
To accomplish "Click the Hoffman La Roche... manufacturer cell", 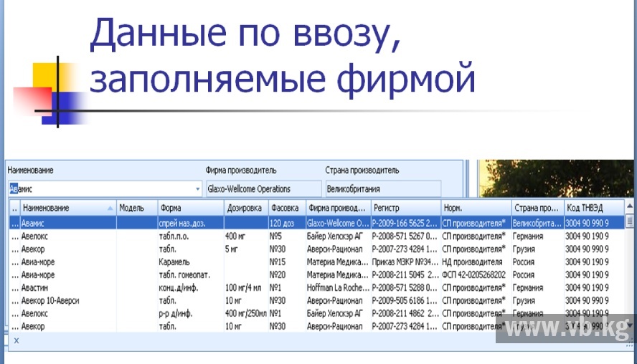I will pos(338,288).
